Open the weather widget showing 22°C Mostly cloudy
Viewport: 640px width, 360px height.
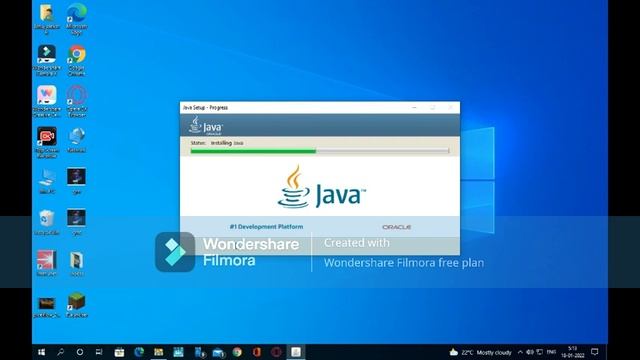click(x=480, y=352)
